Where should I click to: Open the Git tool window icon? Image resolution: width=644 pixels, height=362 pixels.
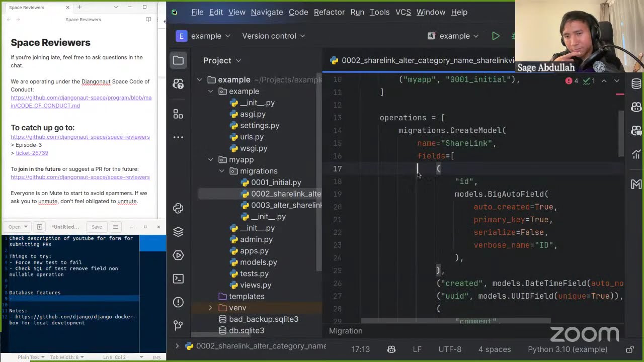(x=178, y=325)
